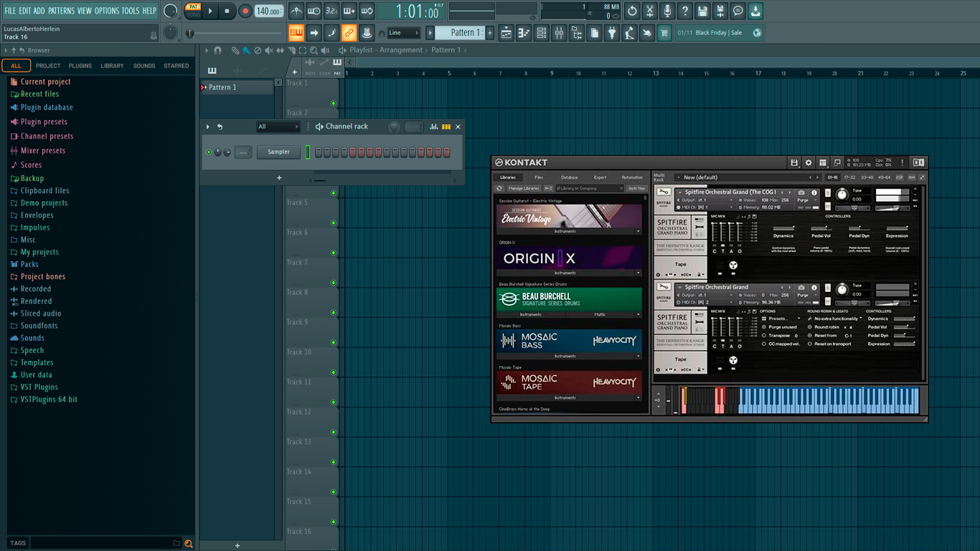
Task: Open the Playlist view from the toolbar
Action: pyautogui.click(x=507, y=33)
